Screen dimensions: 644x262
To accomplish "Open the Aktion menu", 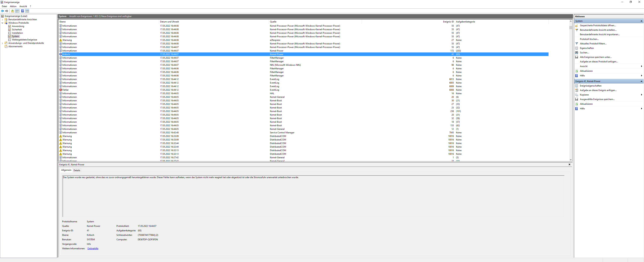I will (13, 6).
